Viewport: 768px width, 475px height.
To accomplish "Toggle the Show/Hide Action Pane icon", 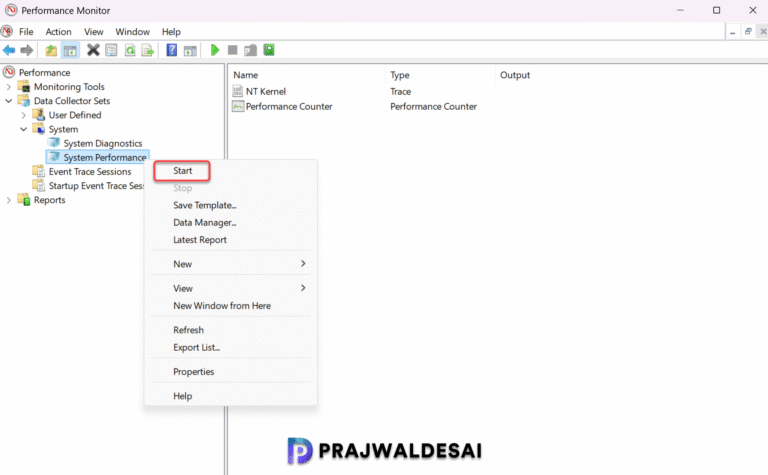I will (190, 50).
